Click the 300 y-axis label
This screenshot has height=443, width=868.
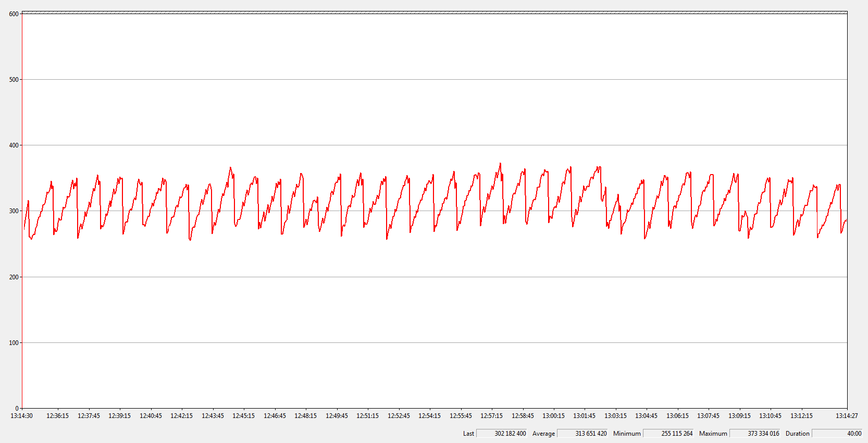pyautogui.click(x=14, y=211)
